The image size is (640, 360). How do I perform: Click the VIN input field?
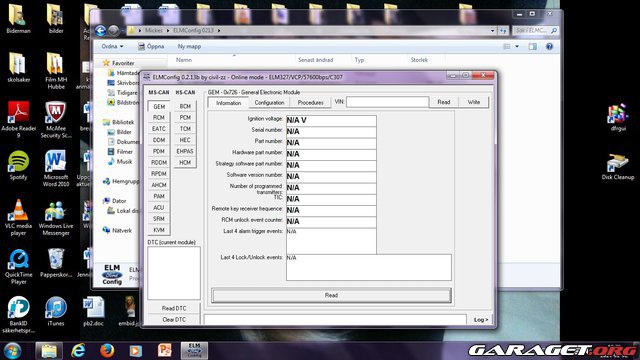387,102
